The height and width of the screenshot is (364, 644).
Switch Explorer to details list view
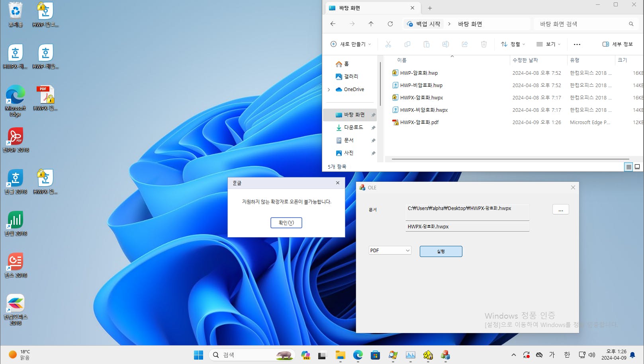pyautogui.click(x=628, y=167)
